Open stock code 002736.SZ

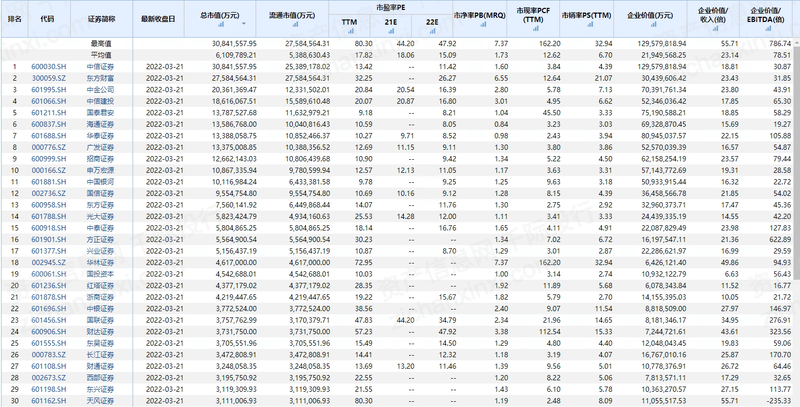[x=48, y=193]
